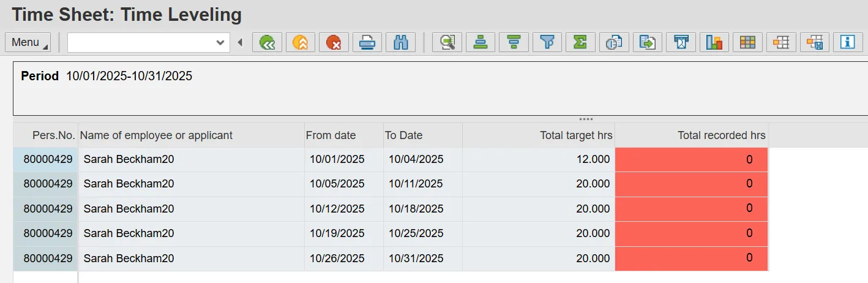
Task: Print the time leveling list
Action: tap(367, 42)
